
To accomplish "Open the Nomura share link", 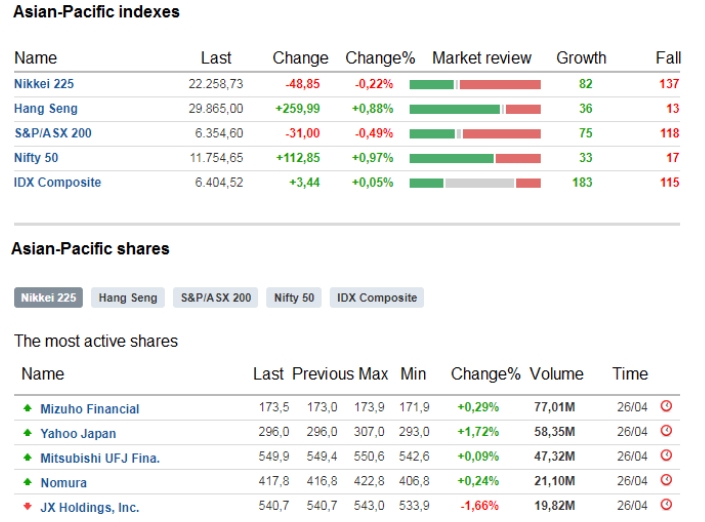I will pyautogui.click(x=64, y=483).
